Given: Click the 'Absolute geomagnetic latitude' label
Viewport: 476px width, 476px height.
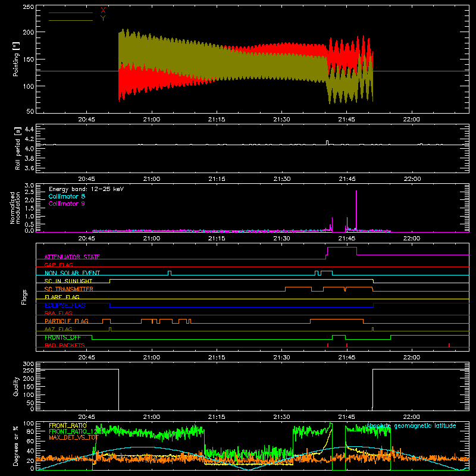Looking at the screenshot, I should [x=411, y=425].
